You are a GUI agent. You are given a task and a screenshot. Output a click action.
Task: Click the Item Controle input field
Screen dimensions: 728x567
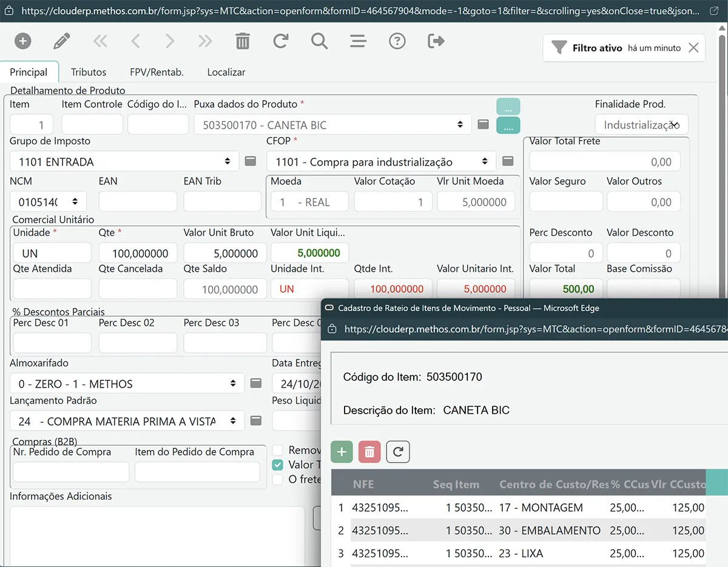click(x=92, y=124)
